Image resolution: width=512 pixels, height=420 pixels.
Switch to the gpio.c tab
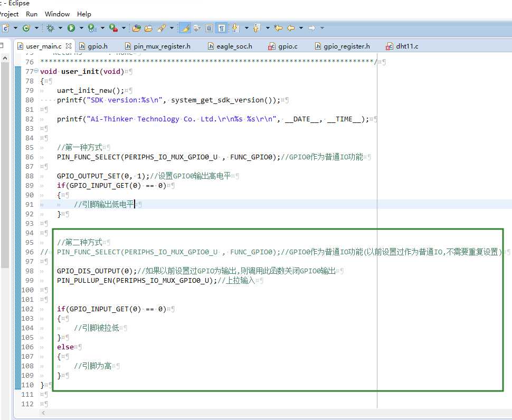(x=283, y=46)
